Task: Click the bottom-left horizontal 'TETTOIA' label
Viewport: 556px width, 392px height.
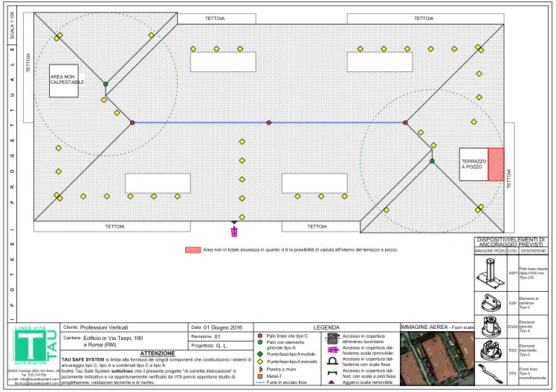Action: pos(115,226)
